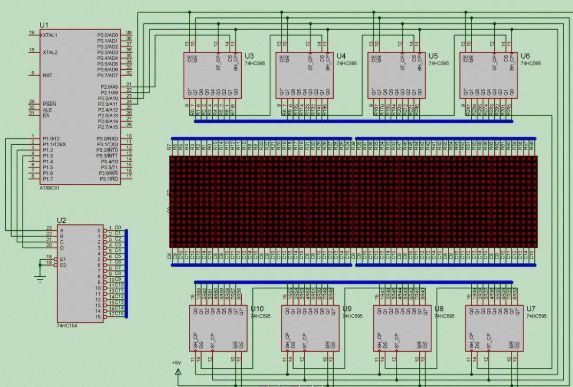Click the 74HC595 part name beside U6
This screenshot has width=573, height=387.
[x=531, y=63]
